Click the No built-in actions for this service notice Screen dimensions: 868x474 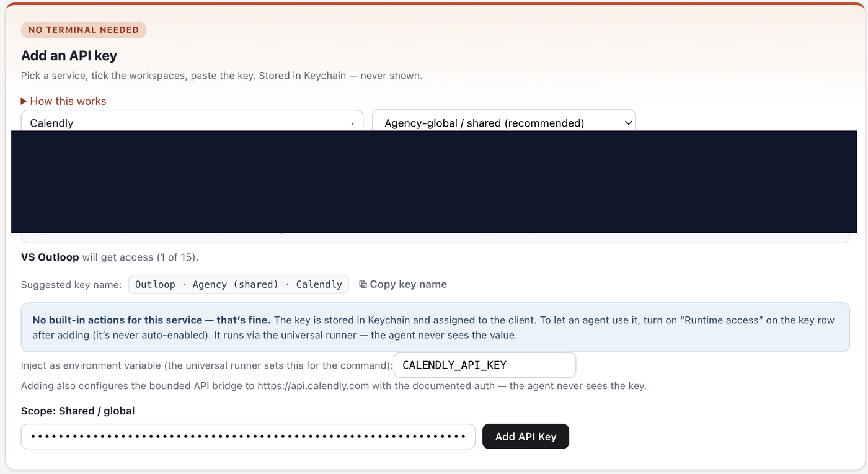tap(435, 328)
